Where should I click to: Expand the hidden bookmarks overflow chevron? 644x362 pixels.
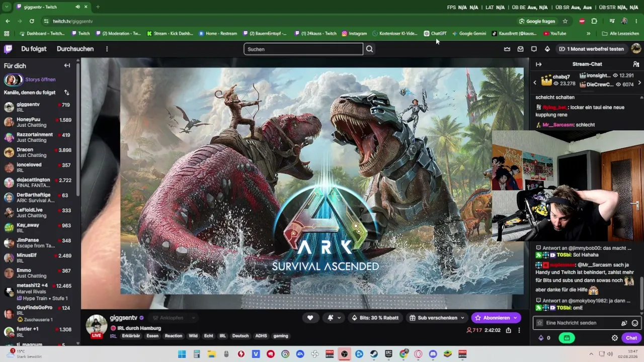(588, 34)
